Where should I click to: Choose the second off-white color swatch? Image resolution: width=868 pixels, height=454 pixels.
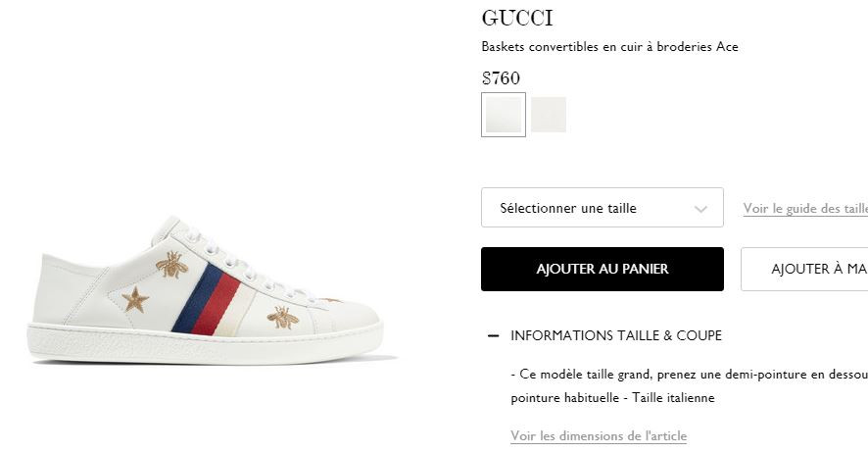click(x=548, y=115)
